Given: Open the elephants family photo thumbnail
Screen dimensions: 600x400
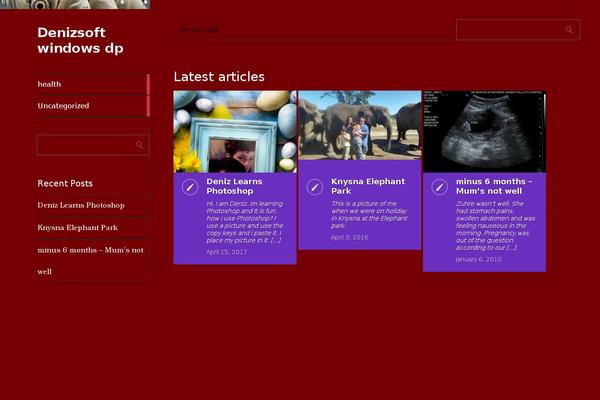Looking at the screenshot, I should (x=360, y=125).
